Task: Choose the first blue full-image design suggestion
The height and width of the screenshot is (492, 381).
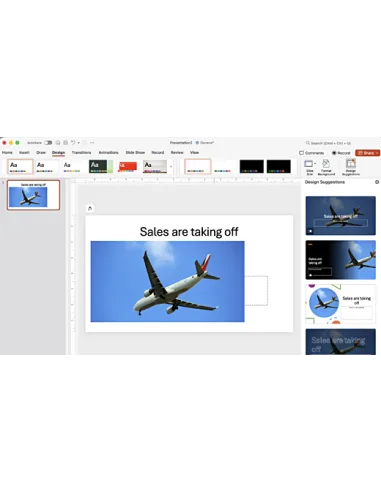Action: point(341,216)
